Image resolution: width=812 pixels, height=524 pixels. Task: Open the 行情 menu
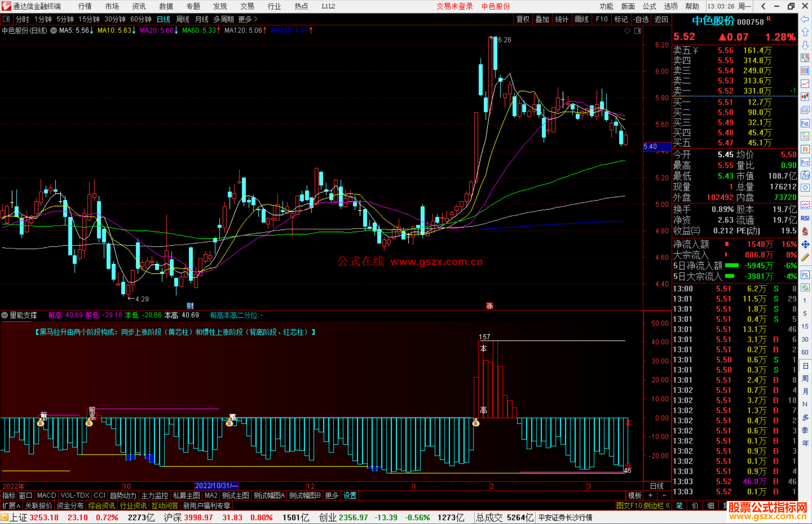tap(85, 6)
